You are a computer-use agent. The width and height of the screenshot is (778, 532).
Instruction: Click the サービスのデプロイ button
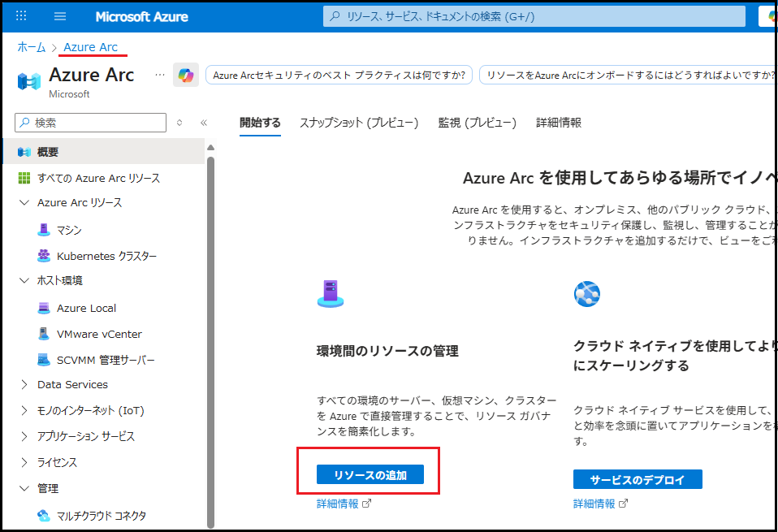(x=638, y=478)
